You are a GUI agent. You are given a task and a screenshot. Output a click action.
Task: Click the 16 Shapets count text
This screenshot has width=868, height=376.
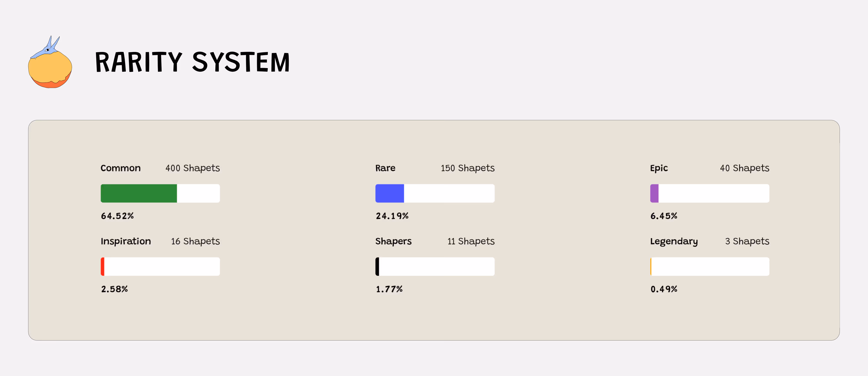[x=195, y=241]
